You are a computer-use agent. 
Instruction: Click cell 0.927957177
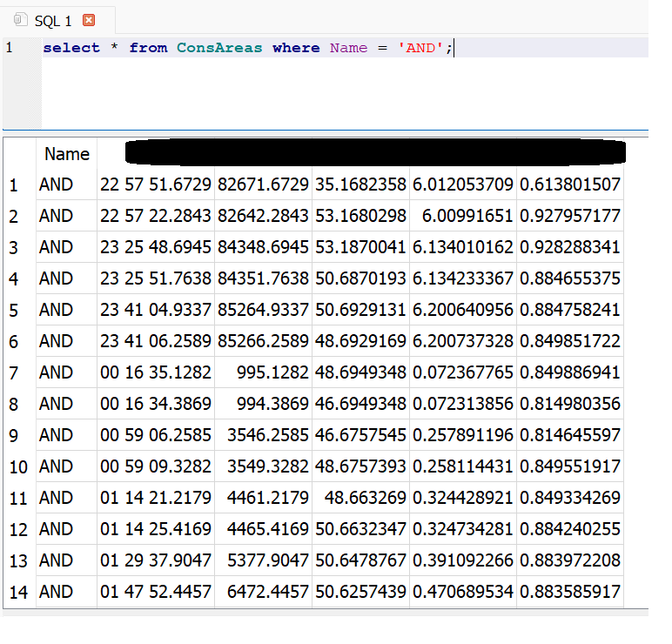pyautogui.click(x=570, y=216)
